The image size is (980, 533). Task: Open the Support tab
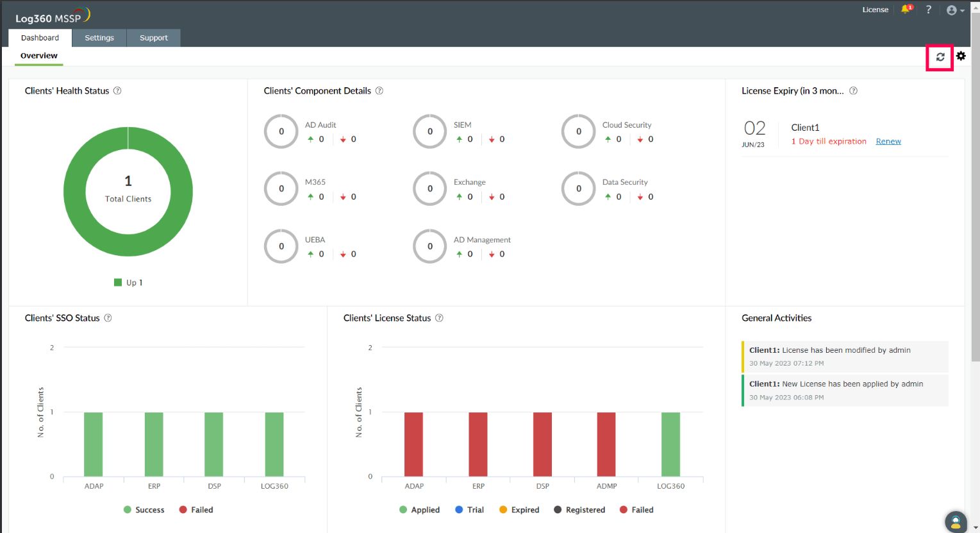click(154, 38)
